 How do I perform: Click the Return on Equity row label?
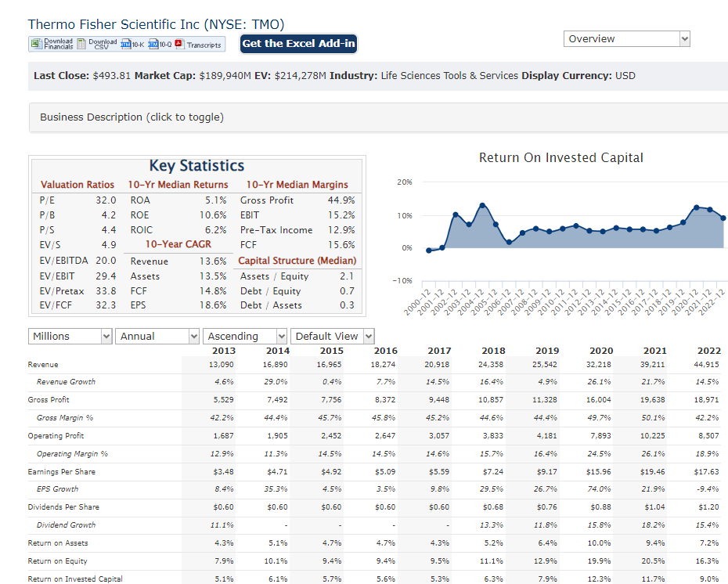point(58,561)
